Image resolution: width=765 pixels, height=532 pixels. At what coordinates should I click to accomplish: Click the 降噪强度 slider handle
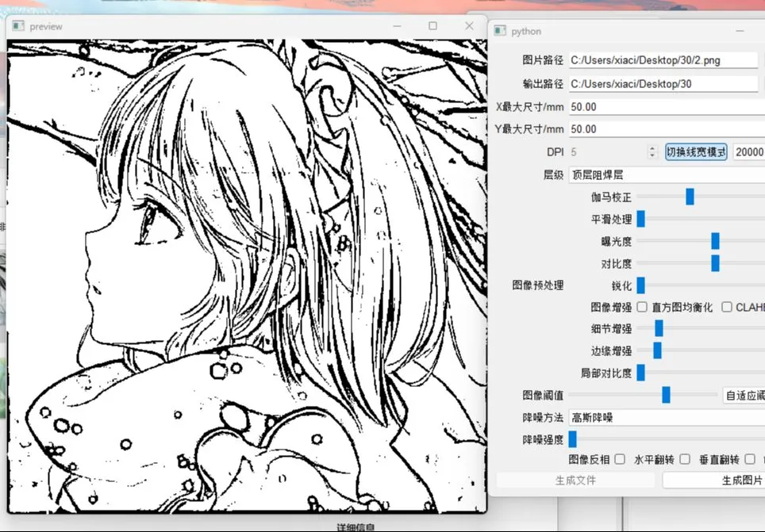point(573,439)
